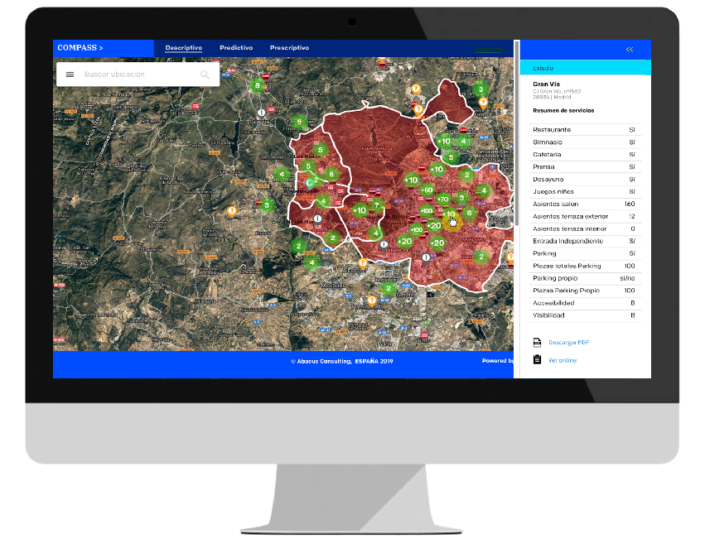
Task: Select the +70 green cluster marker
Action: [x=443, y=199]
